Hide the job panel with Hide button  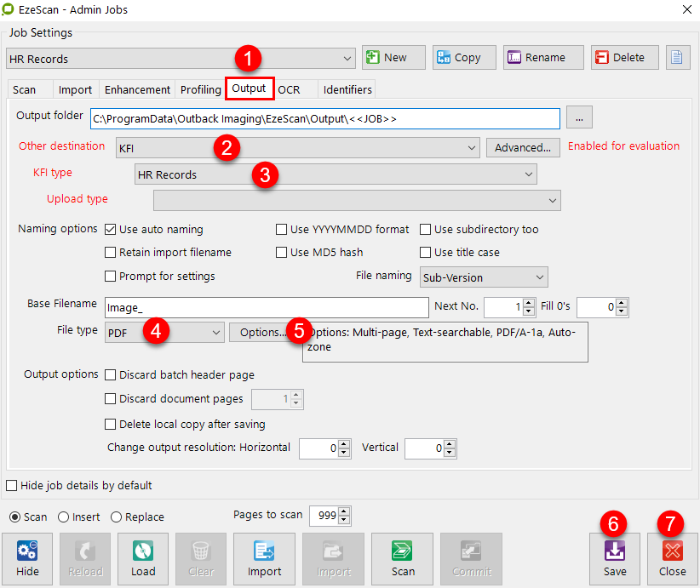[x=27, y=557]
